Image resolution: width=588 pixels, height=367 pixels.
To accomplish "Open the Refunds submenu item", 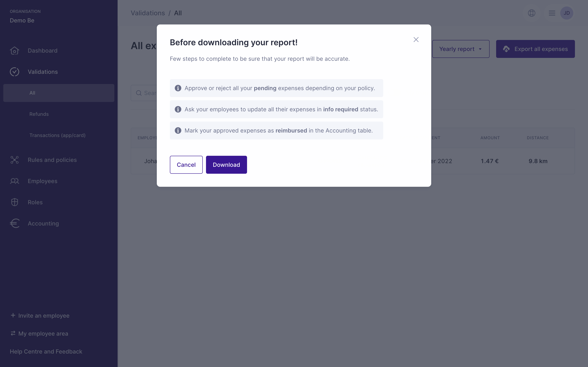I will pos(39,114).
